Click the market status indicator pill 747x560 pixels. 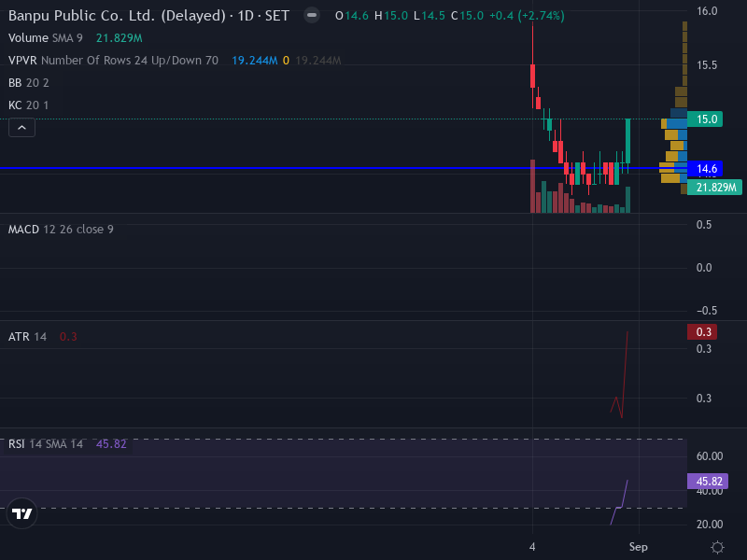[312, 15]
